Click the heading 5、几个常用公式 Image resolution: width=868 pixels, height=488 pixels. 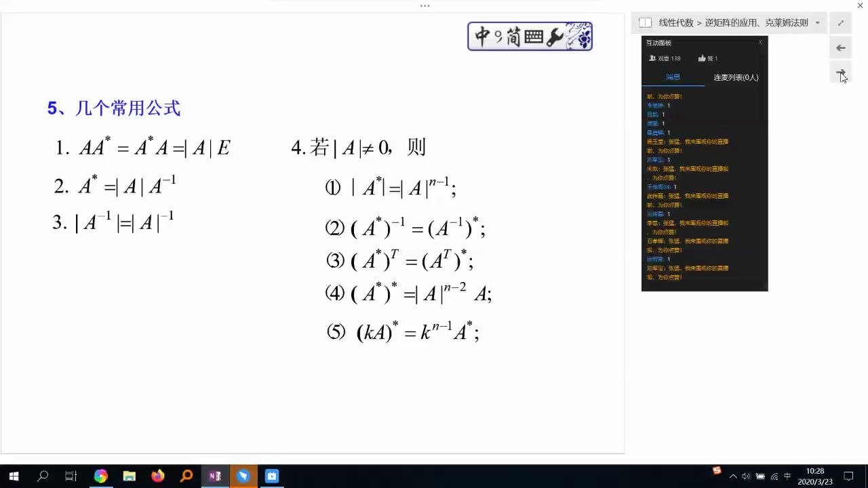(x=114, y=108)
